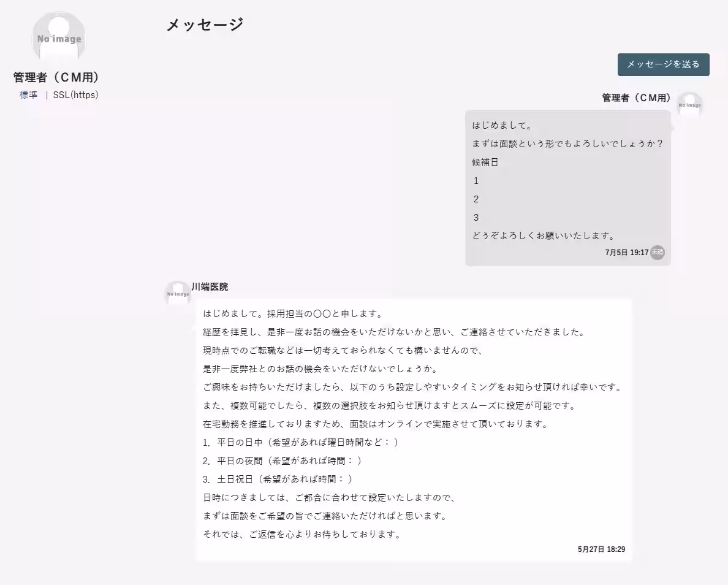Select the SSL(https) link
Image resolution: width=728 pixels, height=585 pixels.
pos(75,95)
